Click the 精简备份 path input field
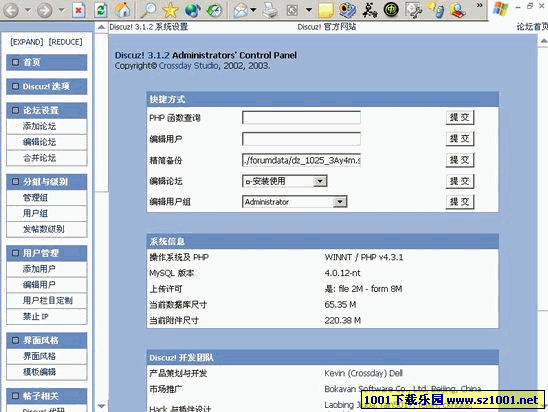 pos(301,160)
